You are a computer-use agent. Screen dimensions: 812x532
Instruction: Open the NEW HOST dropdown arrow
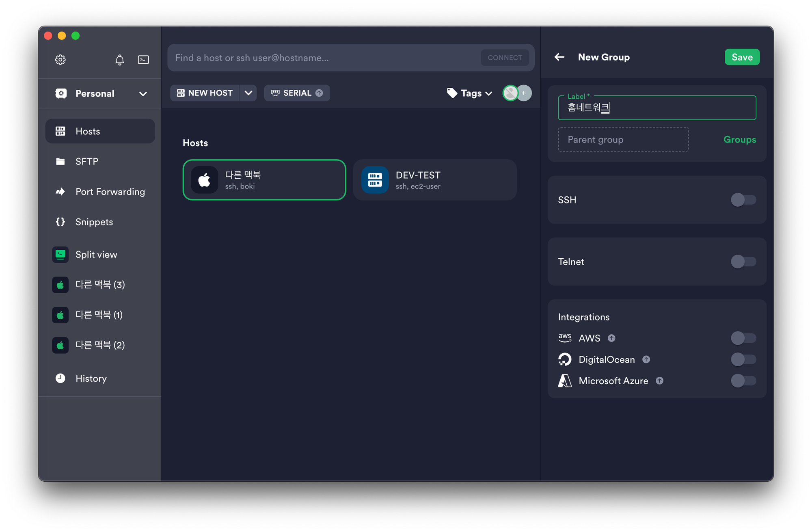[x=248, y=93]
